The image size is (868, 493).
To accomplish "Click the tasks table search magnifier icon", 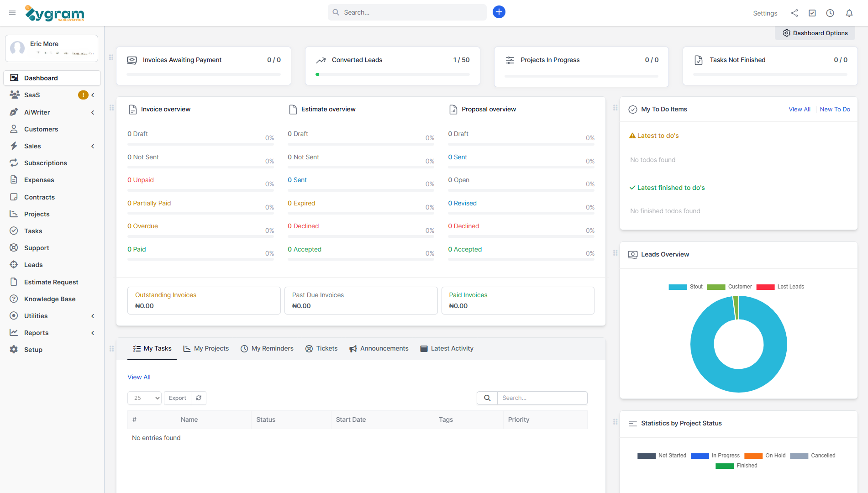I will pyautogui.click(x=487, y=398).
